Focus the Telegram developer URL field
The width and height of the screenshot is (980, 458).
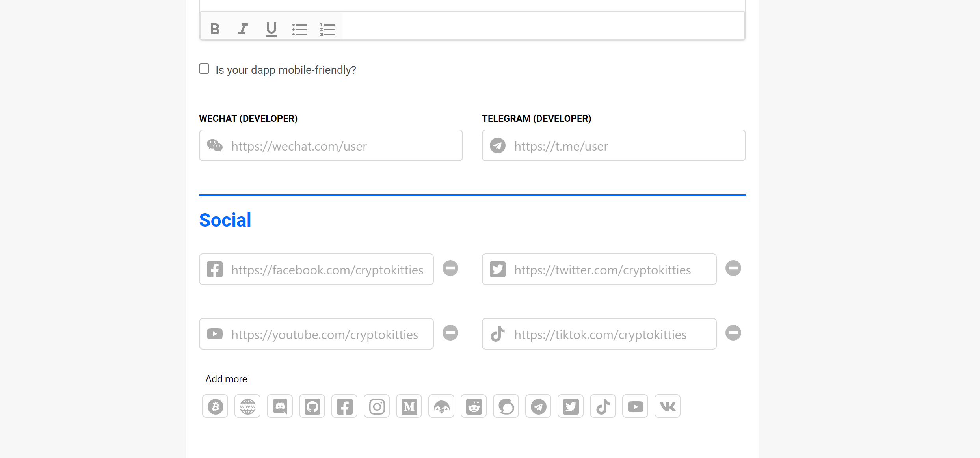614,146
